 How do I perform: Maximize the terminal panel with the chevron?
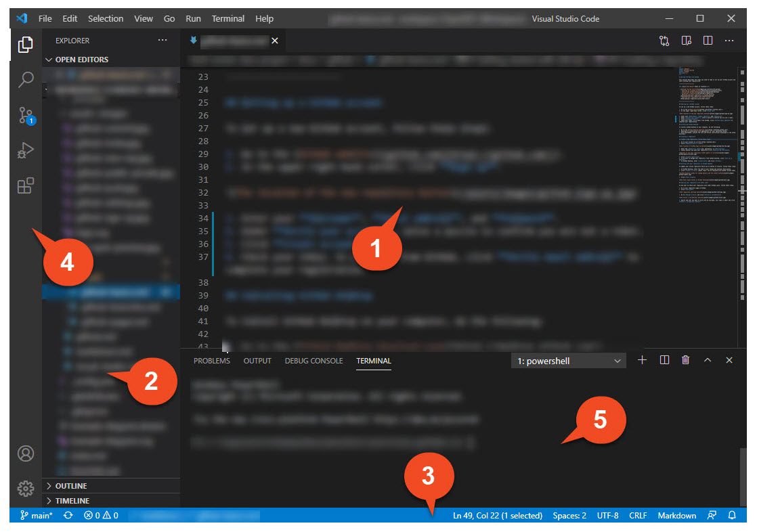pos(708,360)
